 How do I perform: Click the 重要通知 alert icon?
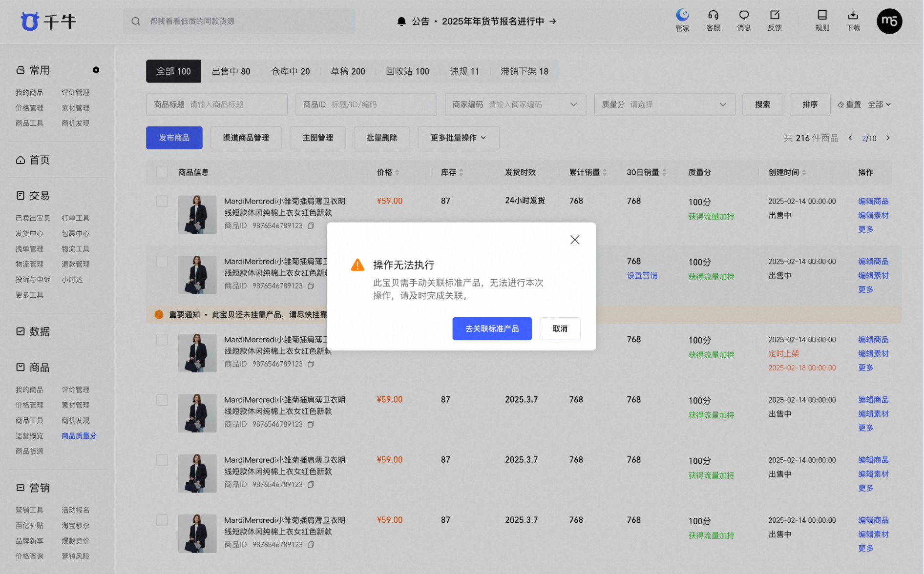[x=159, y=315]
